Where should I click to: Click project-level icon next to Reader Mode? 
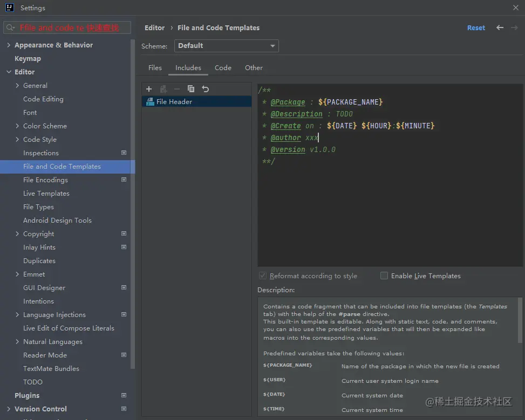[124, 355]
